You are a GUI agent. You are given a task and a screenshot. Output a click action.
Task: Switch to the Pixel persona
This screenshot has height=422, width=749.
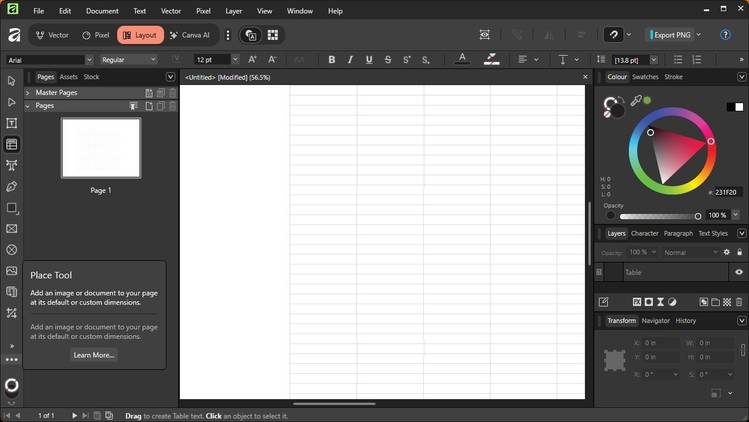coord(96,35)
